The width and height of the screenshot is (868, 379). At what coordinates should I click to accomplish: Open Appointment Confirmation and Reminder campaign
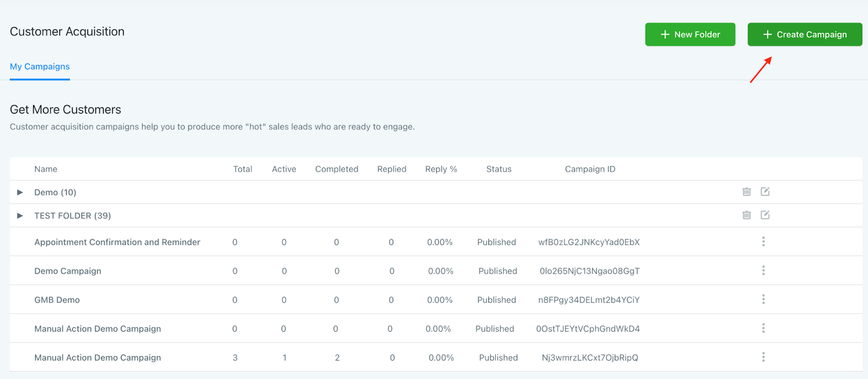point(117,242)
